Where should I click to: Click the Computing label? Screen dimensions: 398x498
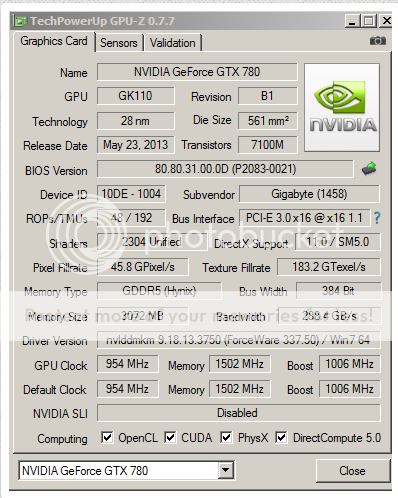click(x=62, y=439)
